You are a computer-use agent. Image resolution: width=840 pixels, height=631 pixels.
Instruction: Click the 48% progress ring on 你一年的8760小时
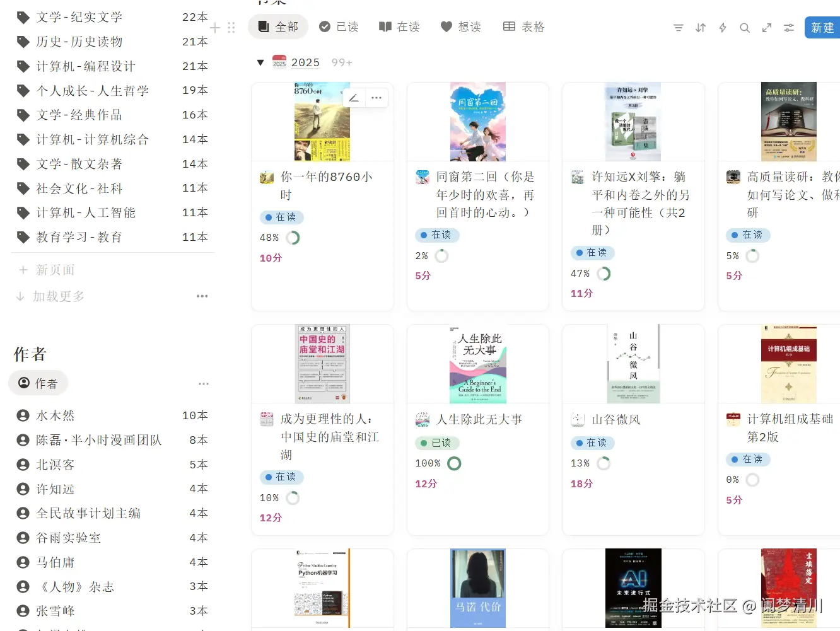click(x=293, y=238)
